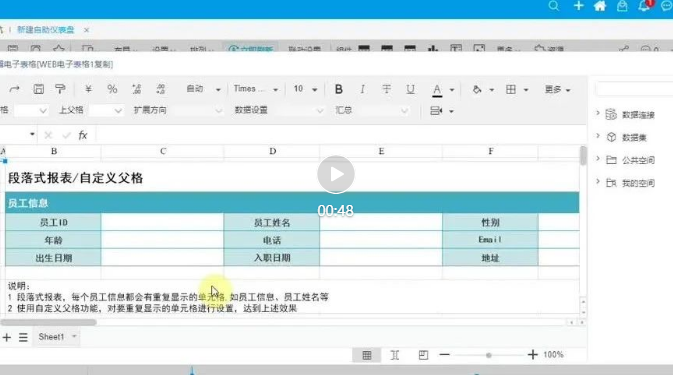673x375 pixels.
Task: Expand the 数据连接 tree node
Action: point(597,113)
